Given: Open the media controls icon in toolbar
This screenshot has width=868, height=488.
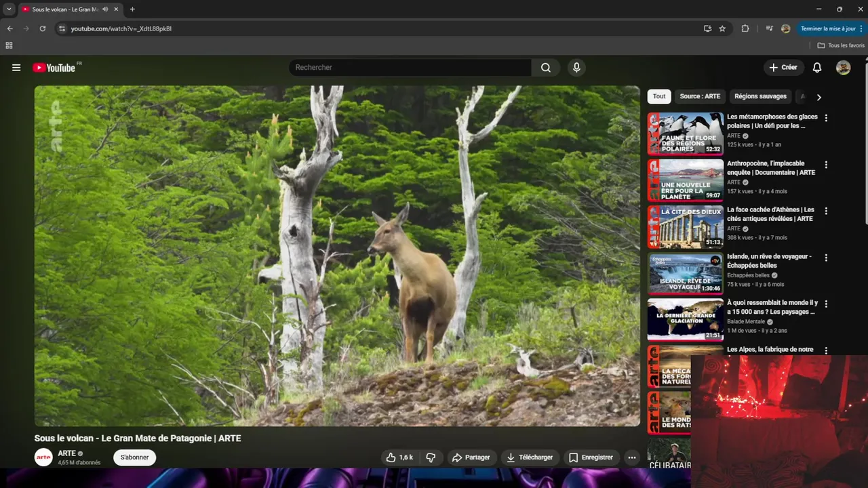Looking at the screenshot, I should 769,28.
